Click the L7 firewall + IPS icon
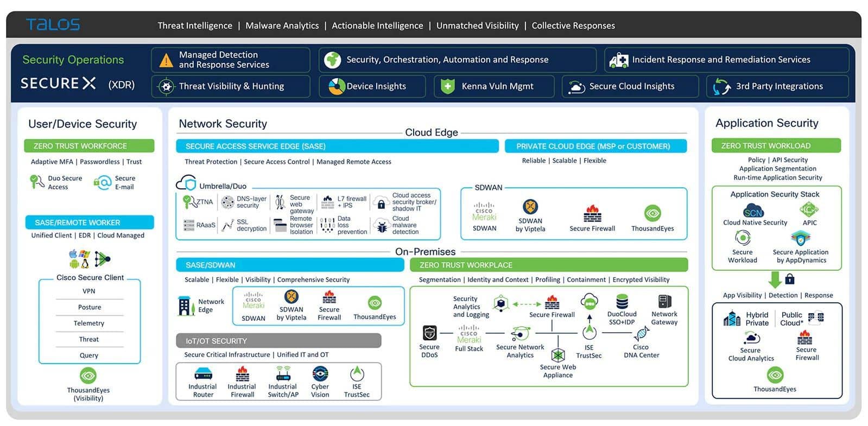 (328, 202)
